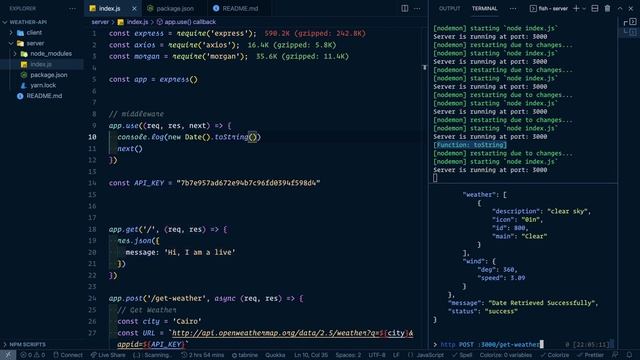Open remote window indicator in status bar

[8, 355]
